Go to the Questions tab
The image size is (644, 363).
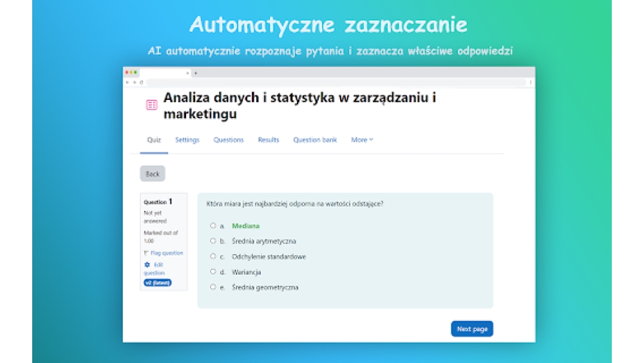pyautogui.click(x=229, y=140)
